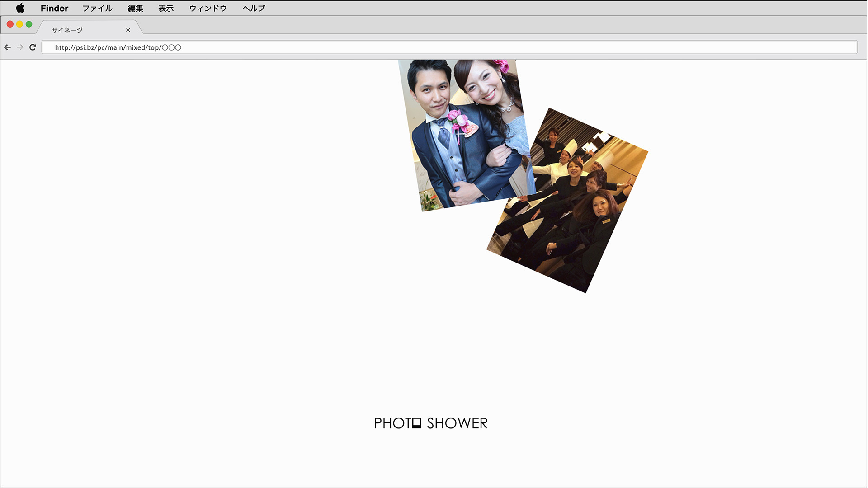
Task: Open the 編集 menu
Action: coord(135,8)
